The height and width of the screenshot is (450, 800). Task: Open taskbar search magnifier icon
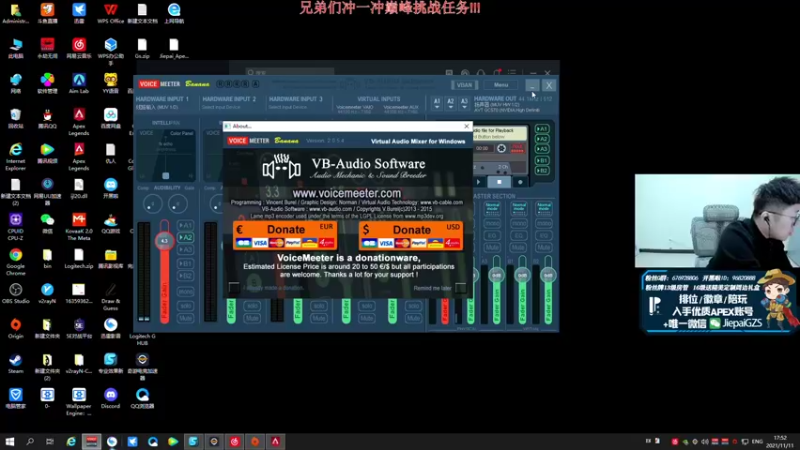click(x=30, y=441)
